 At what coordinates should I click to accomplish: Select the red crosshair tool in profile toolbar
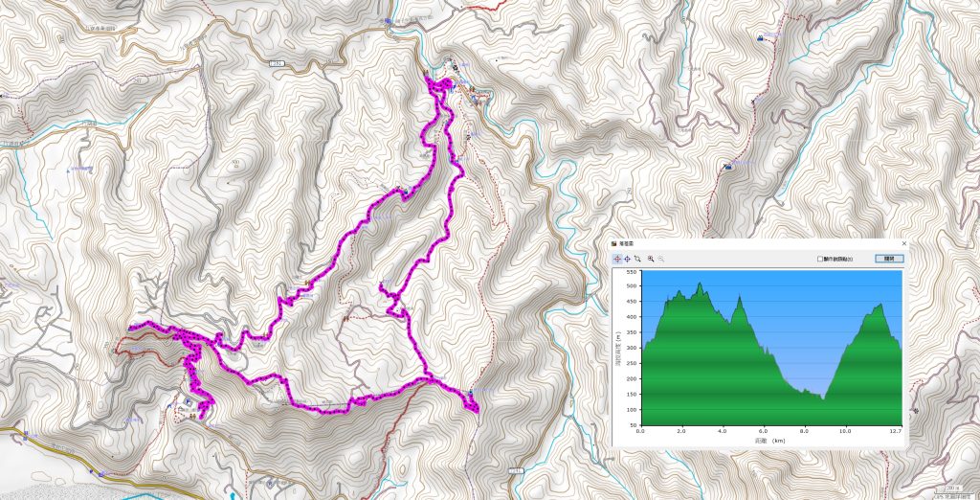pos(617,259)
